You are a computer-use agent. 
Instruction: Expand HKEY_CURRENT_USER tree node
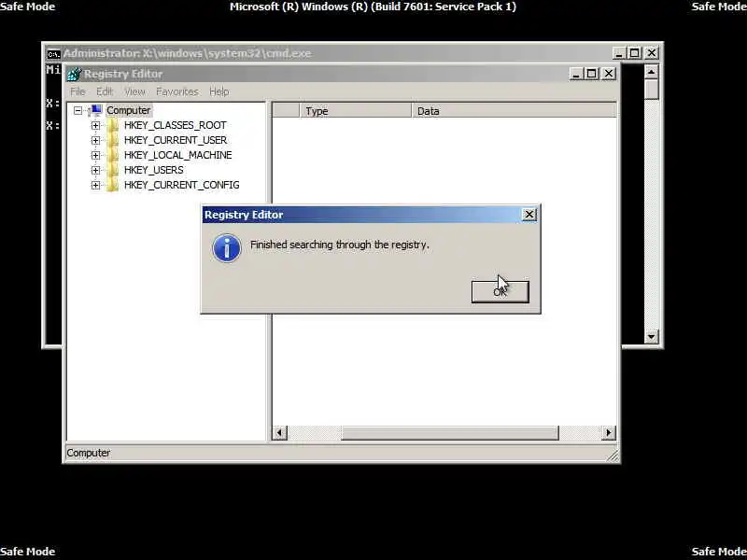point(96,141)
